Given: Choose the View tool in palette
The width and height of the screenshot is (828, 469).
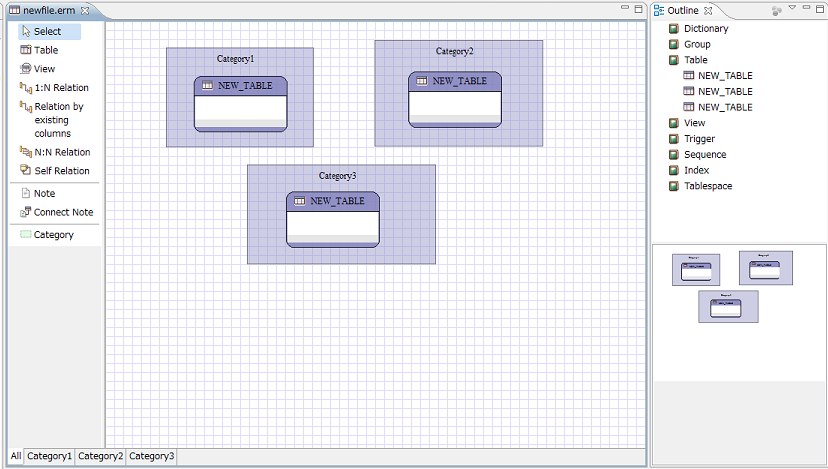Looking at the screenshot, I should pos(44,69).
